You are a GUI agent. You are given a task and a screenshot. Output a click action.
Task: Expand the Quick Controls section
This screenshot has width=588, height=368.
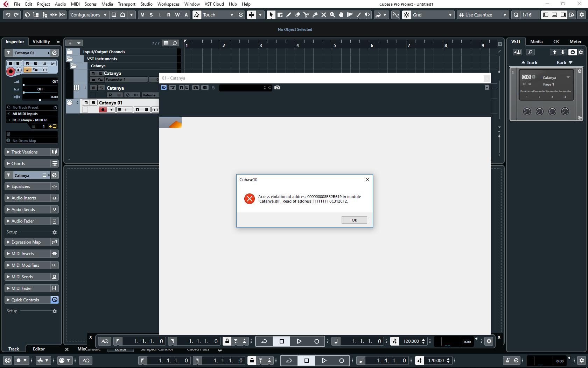(x=27, y=300)
